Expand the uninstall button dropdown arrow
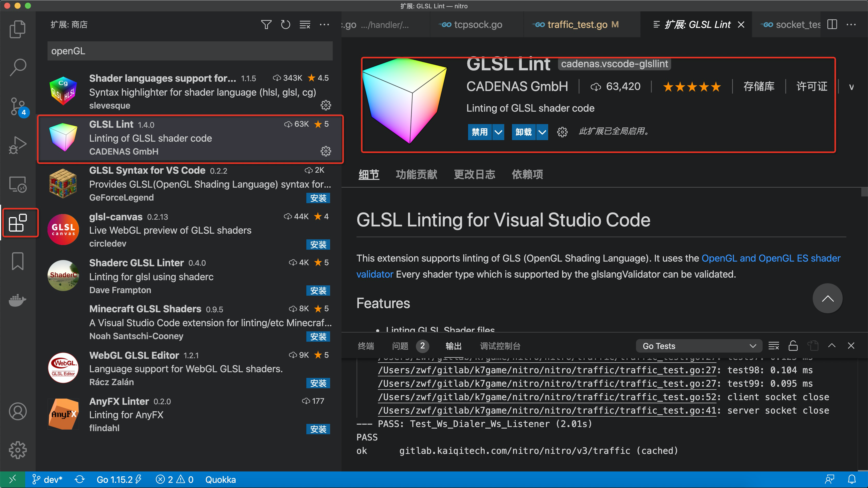 (x=542, y=132)
